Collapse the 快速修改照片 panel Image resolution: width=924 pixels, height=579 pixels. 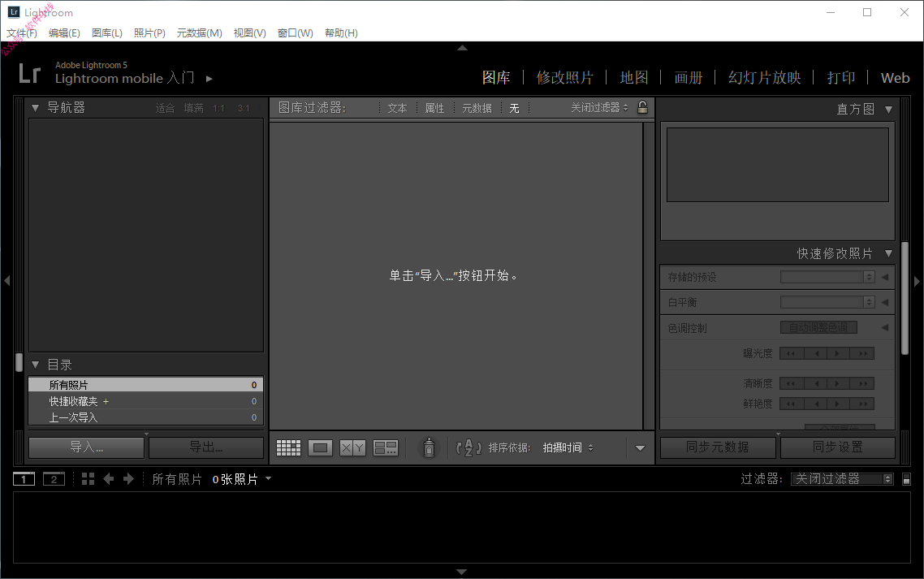[x=888, y=253]
